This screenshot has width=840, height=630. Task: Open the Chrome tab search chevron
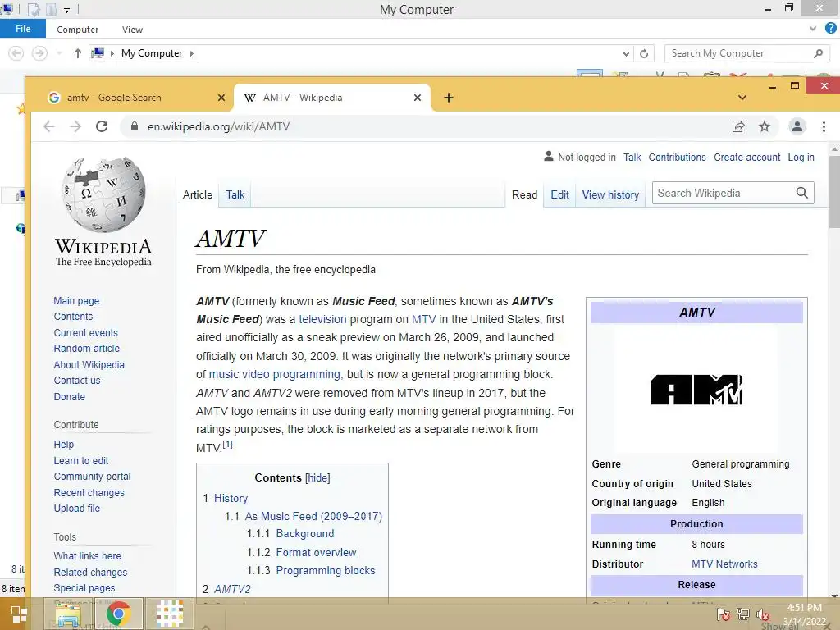[x=742, y=98]
